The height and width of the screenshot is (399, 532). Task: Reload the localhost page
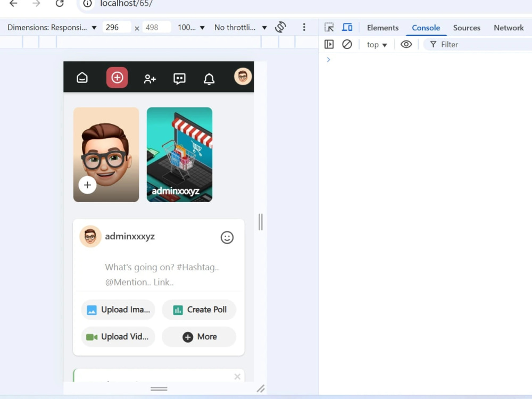tap(60, 3)
